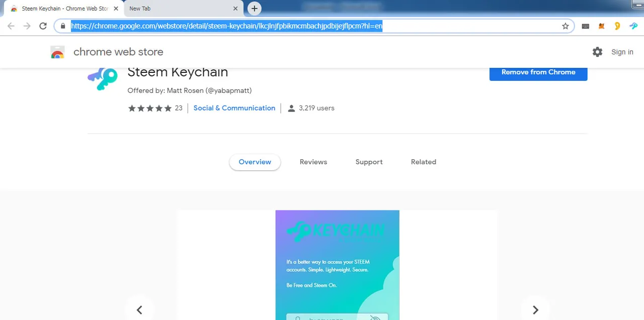The image size is (644, 320).
Task: Switch to the Support tab
Action: (x=369, y=162)
